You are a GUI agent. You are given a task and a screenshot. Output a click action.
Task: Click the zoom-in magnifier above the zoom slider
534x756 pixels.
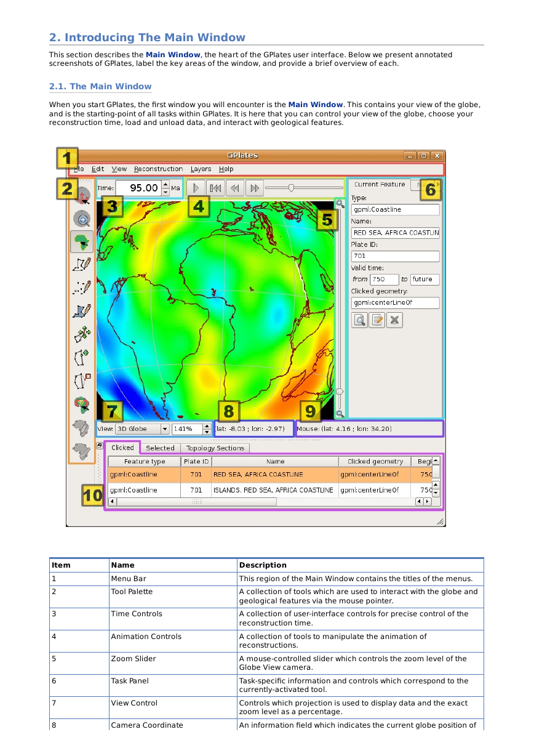pos(340,203)
